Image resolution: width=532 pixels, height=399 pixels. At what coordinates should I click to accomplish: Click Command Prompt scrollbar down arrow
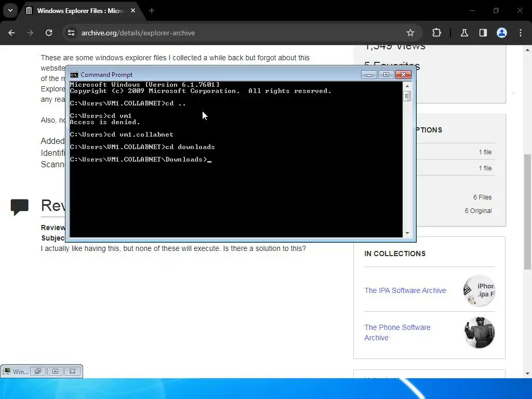(407, 233)
